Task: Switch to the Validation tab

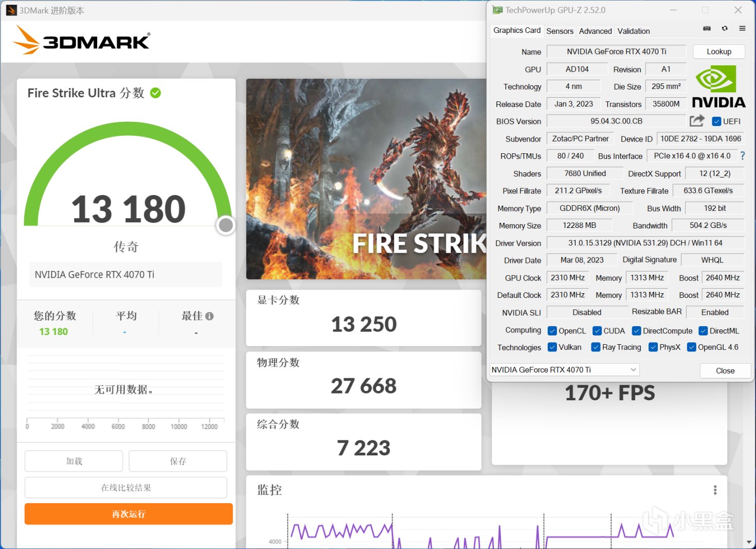Action: click(x=634, y=31)
